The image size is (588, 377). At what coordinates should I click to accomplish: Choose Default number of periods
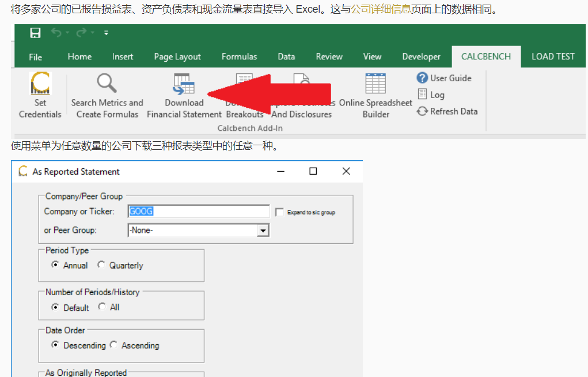55,307
